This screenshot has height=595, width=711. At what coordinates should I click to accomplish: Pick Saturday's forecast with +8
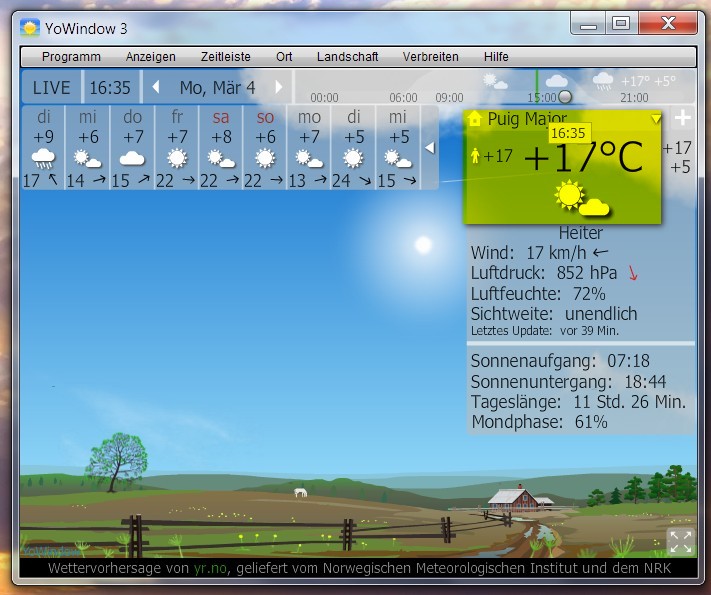[x=221, y=148]
